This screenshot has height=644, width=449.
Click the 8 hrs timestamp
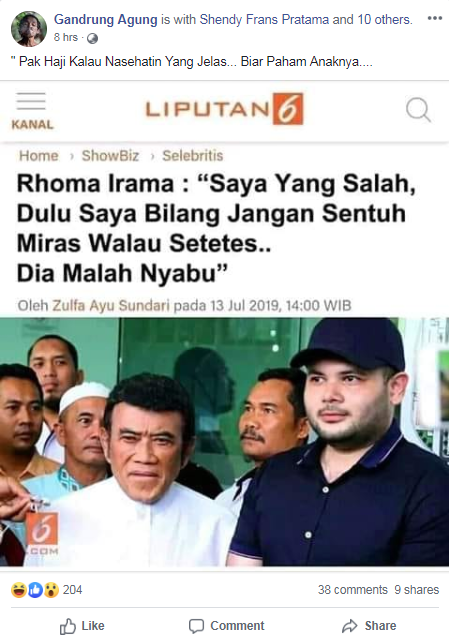tap(66, 37)
